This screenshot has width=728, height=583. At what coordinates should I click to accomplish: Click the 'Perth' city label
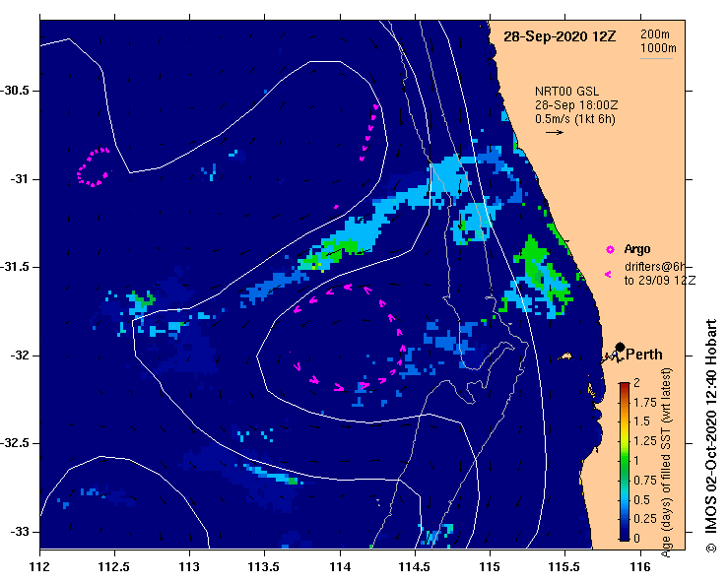click(644, 355)
